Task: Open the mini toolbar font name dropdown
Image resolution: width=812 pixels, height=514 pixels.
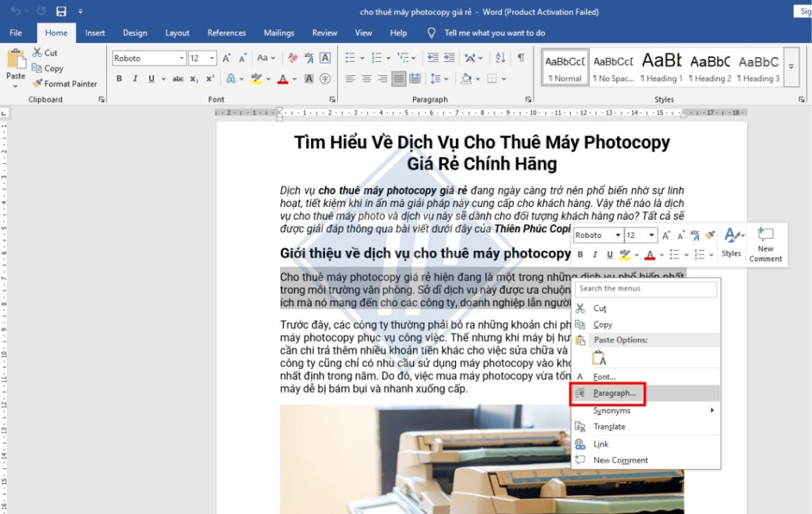Action: coord(618,236)
